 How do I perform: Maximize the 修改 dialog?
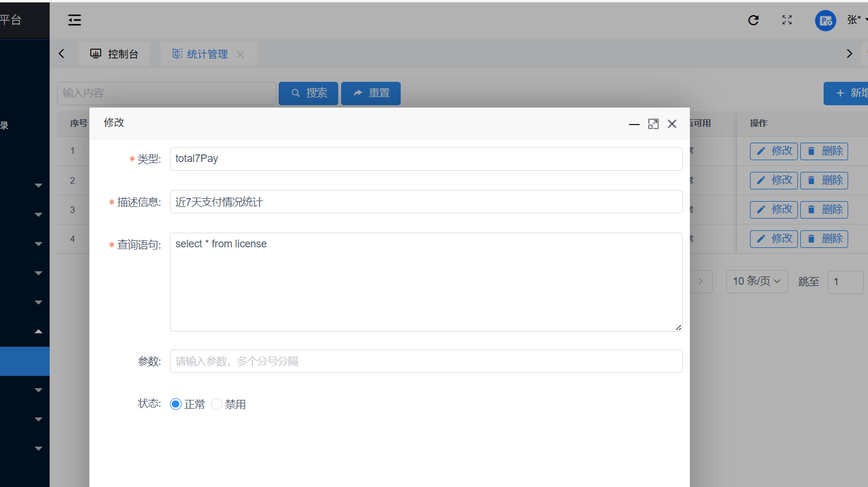pyautogui.click(x=653, y=124)
